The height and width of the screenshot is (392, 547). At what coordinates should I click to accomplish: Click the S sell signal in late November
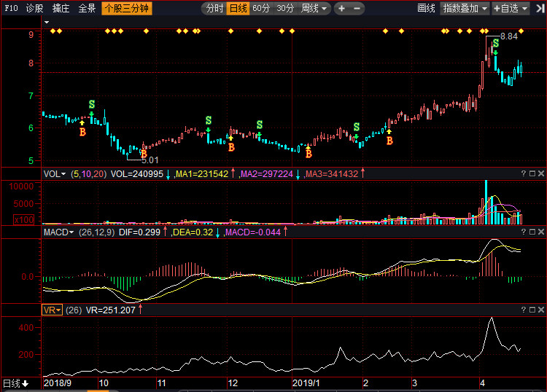pyautogui.click(x=209, y=120)
